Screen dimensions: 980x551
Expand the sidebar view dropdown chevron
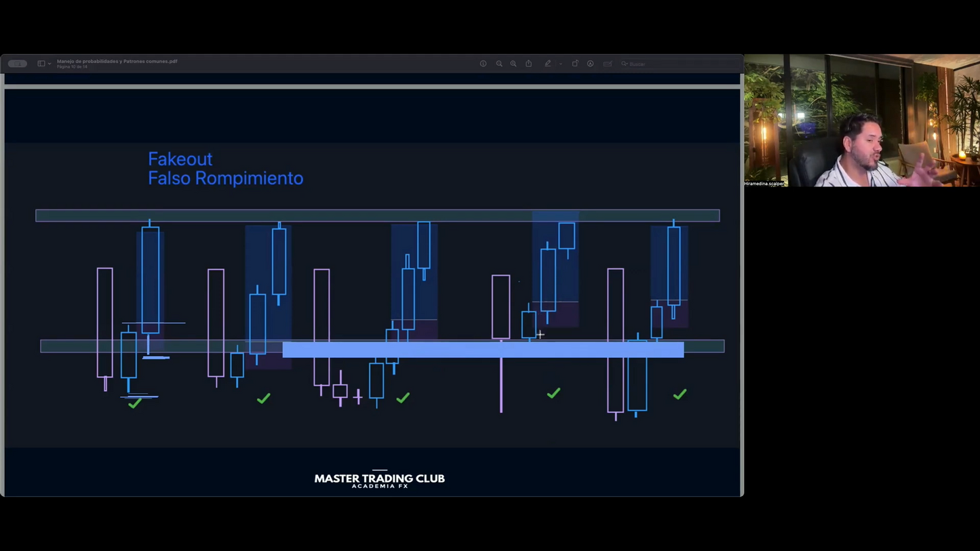tap(50, 64)
